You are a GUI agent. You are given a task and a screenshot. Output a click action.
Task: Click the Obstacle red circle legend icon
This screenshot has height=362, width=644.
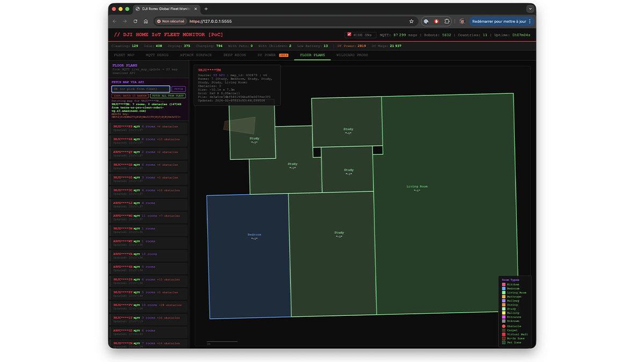(x=503, y=326)
